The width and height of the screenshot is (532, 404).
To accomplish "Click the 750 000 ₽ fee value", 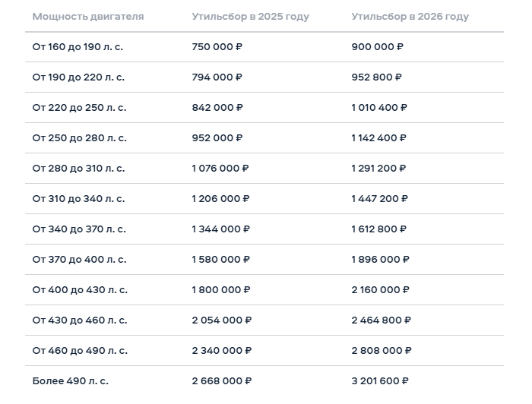I will (217, 47).
